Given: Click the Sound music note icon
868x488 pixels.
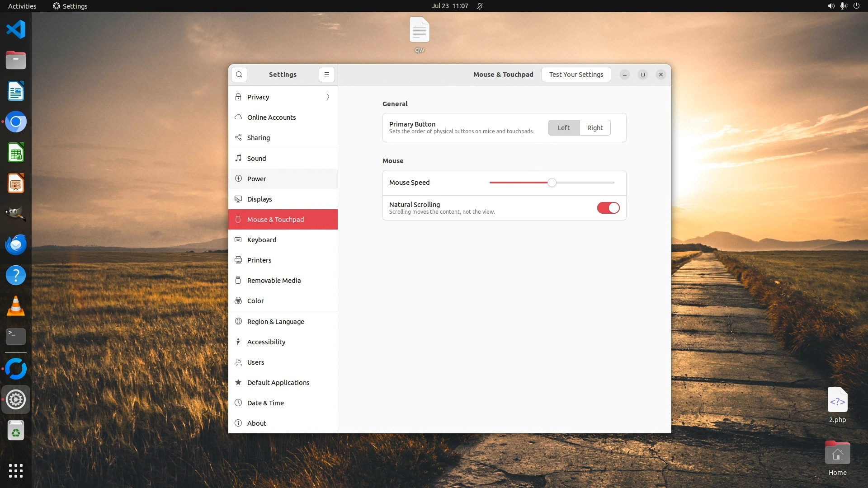Looking at the screenshot, I should click(238, 158).
